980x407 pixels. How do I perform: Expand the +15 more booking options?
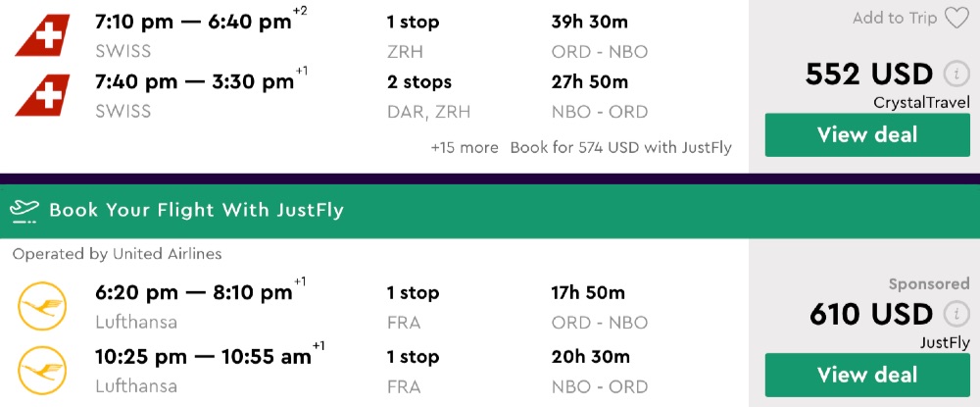(465, 148)
